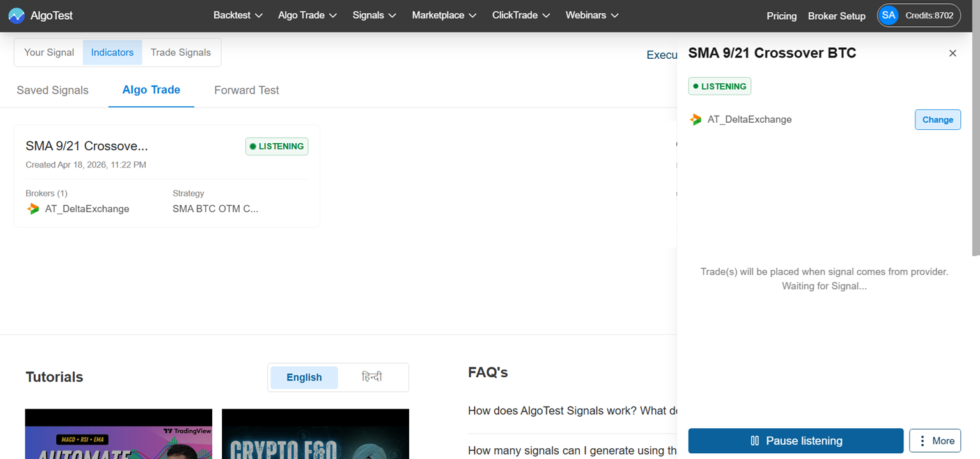
Task: Select the Indicators toggle option
Action: (x=112, y=52)
